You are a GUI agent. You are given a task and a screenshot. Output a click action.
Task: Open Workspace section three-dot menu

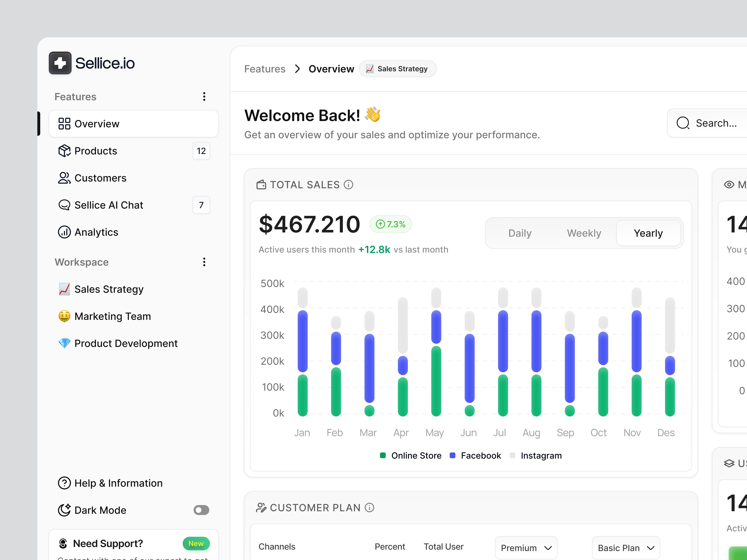pyautogui.click(x=204, y=262)
